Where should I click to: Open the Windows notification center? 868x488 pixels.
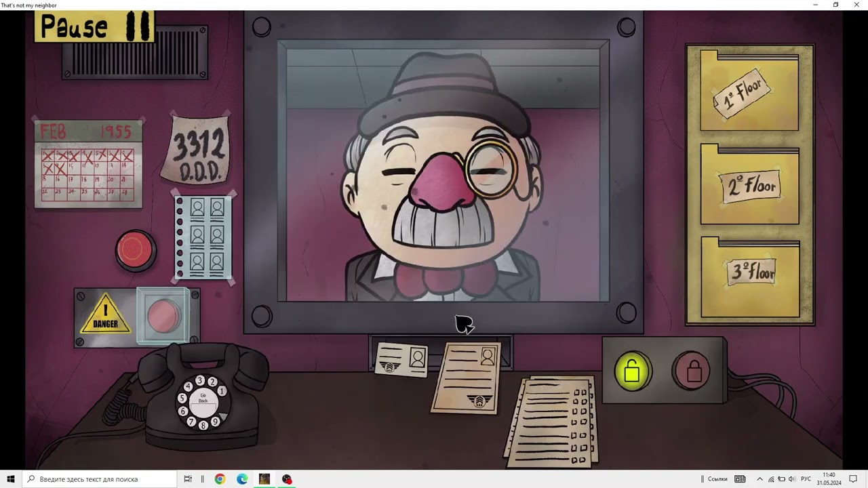click(x=854, y=479)
